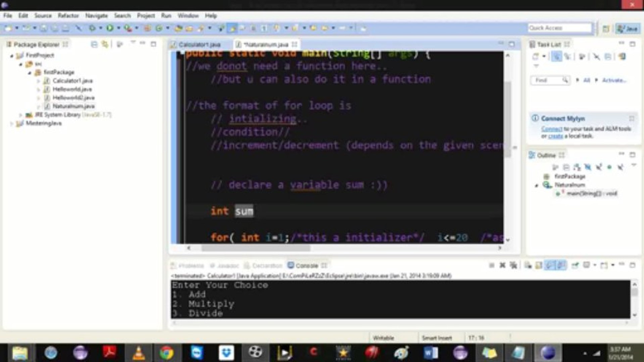Collapse the firstPackage tree node
Viewport: 644px width, 362px height.
tap(30, 72)
